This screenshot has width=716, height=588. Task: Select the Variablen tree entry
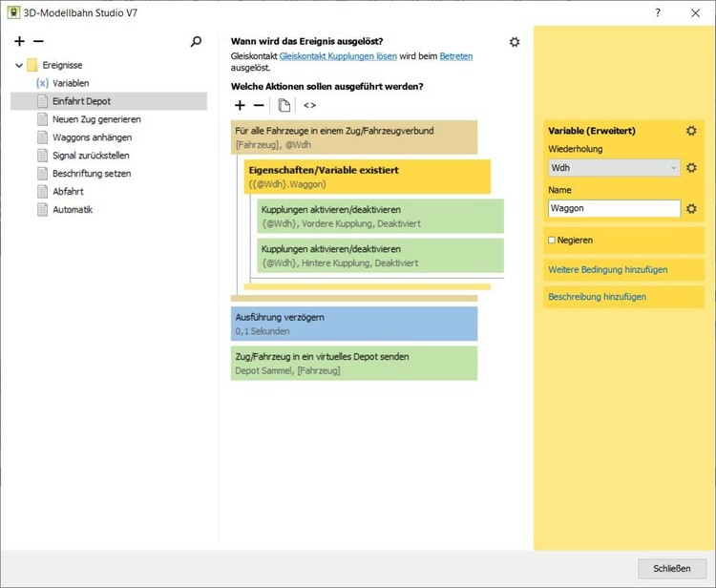(x=71, y=83)
